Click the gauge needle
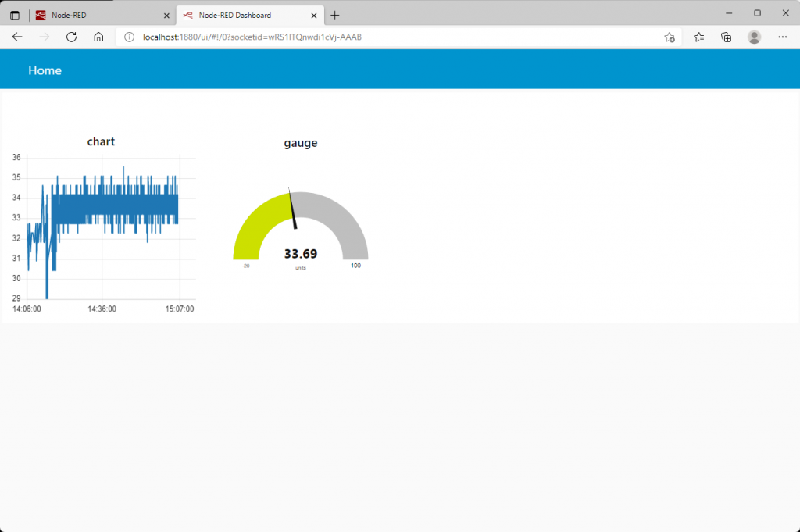The image size is (800, 532). [292, 208]
